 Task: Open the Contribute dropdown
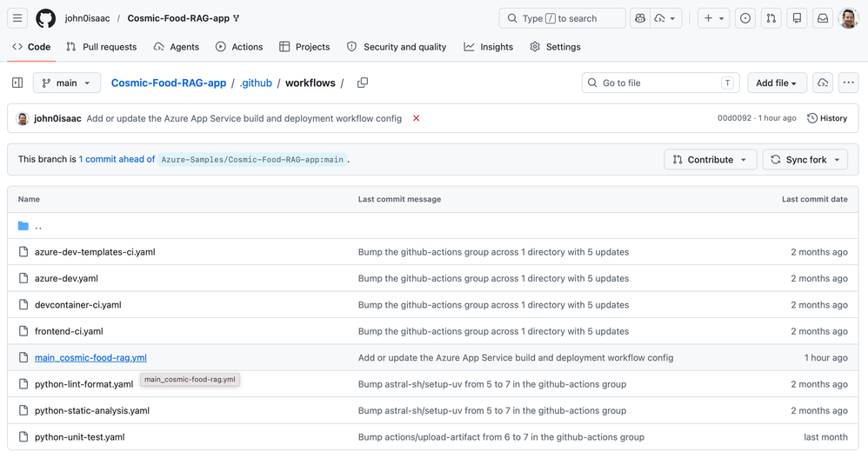[711, 160]
